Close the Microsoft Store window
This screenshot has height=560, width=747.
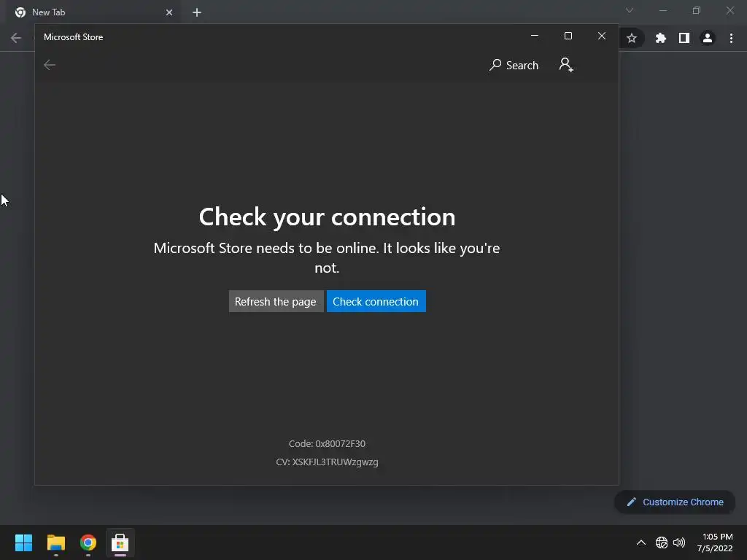(602, 36)
